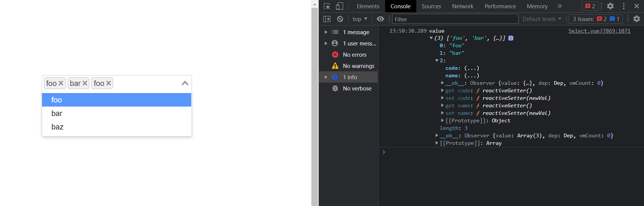Open the red errors counter badge
Image resolution: width=644 pixels, height=206 pixels.
(x=590, y=6)
